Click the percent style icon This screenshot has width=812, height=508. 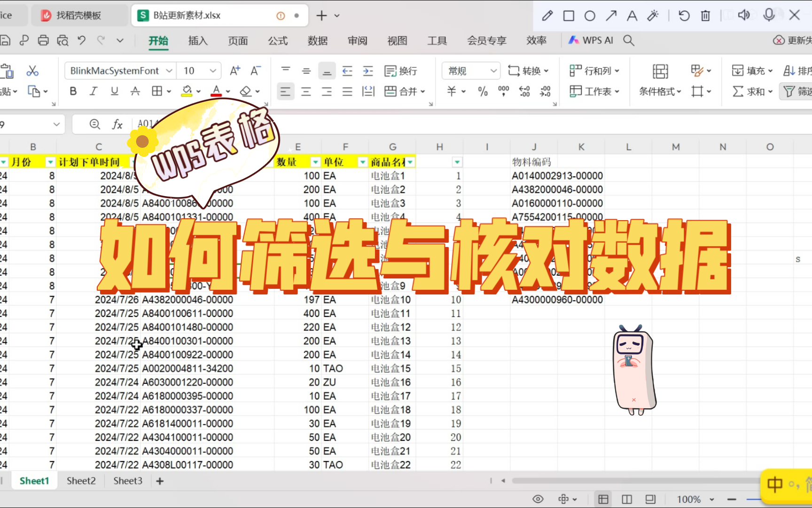482,92
